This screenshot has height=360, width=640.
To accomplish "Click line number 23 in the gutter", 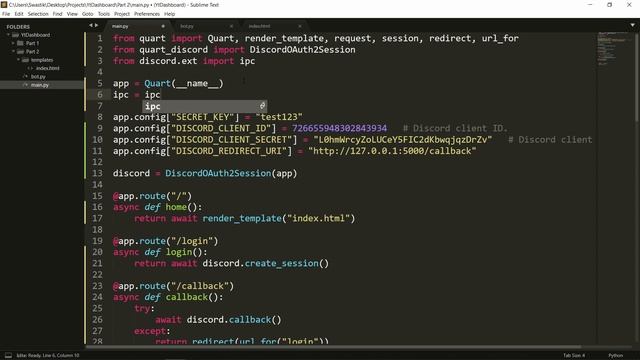I will 97,286.
